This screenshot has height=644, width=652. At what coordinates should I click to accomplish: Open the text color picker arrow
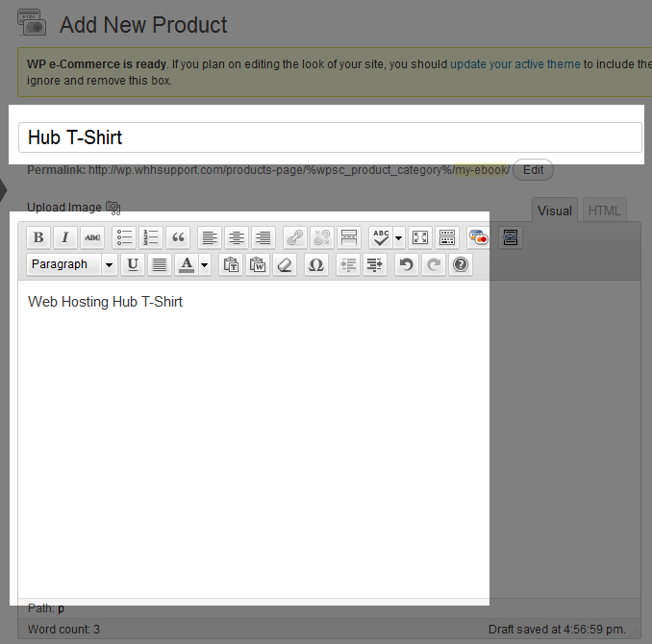204,264
